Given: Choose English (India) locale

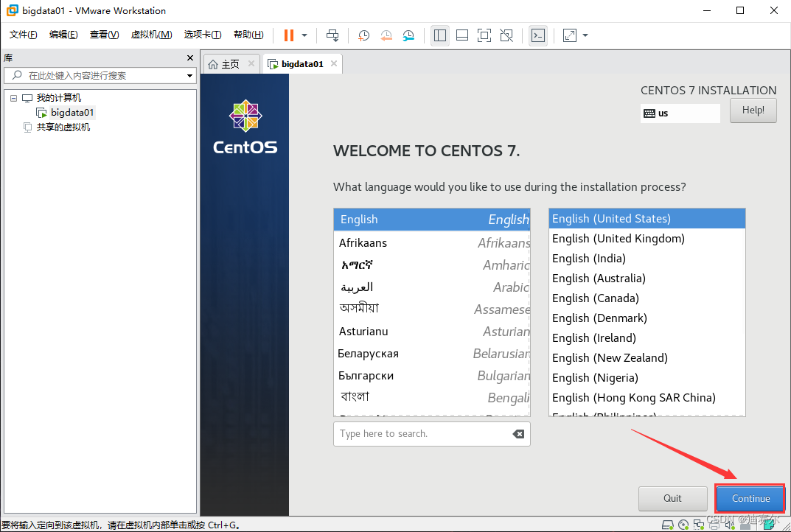Looking at the screenshot, I should pos(647,259).
